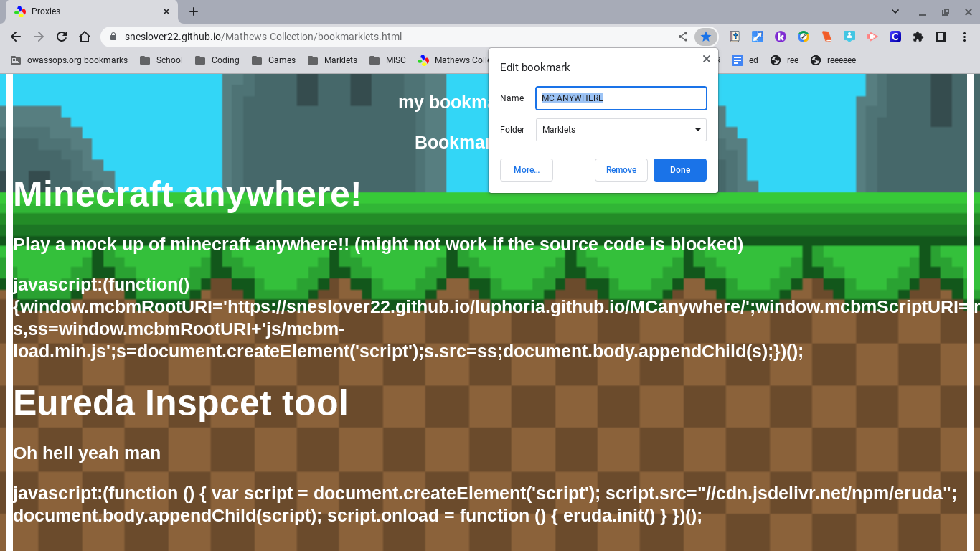Click the 'Eureda Inspcet tool' heading
Image resolution: width=980 pixels, height=551 pixels.
pos(180,402)
